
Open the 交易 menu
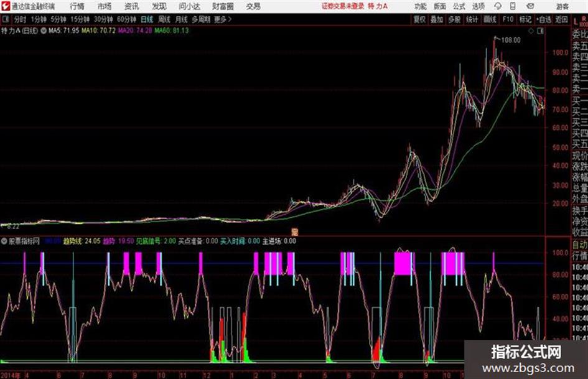(x=253, y=6)
